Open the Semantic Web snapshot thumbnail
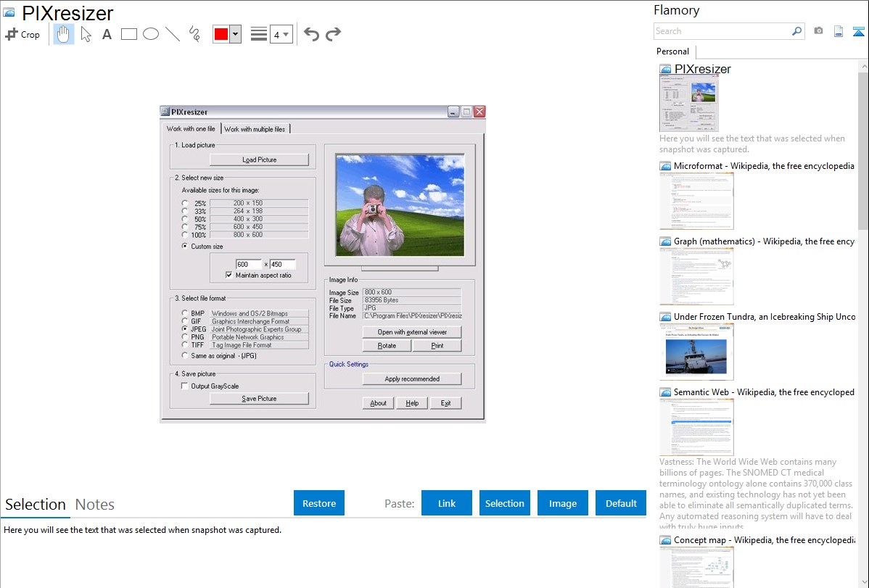The image size is (869, 588). [696, 427]
